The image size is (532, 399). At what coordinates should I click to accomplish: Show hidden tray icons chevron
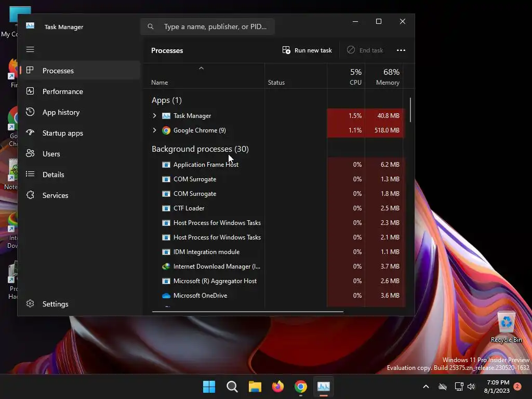click(x=426, y=387)
